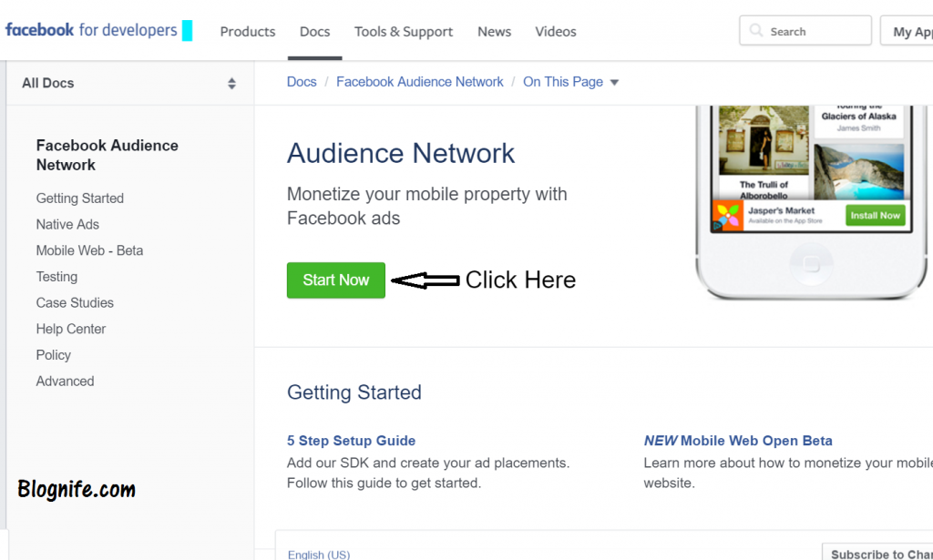This screenshot has width=933, height=560.
Task: Go to the Videos section
Action: (x=555, y=32)
